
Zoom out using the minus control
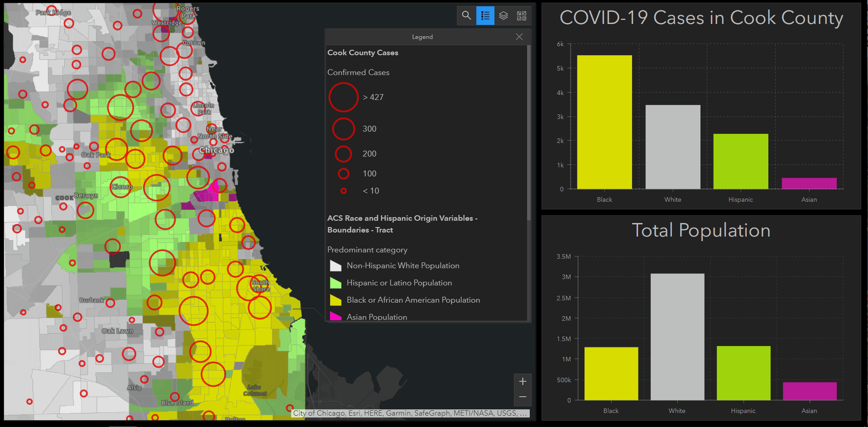point(523,397)
